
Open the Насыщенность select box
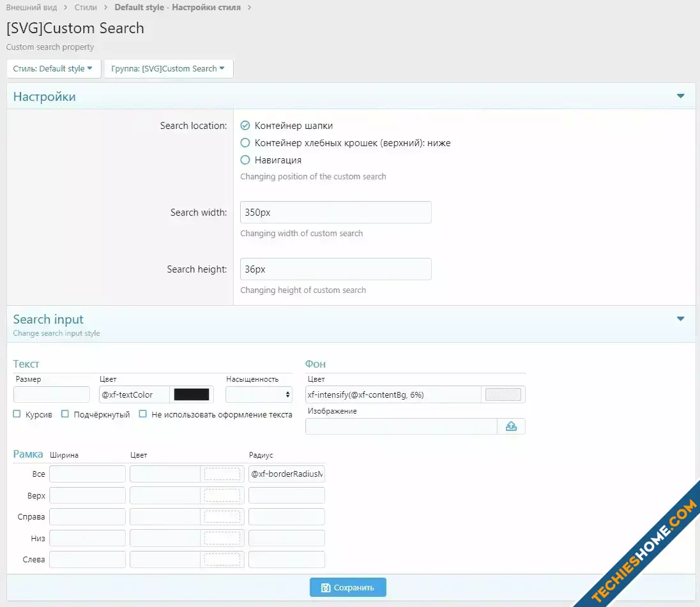[259, 394]
